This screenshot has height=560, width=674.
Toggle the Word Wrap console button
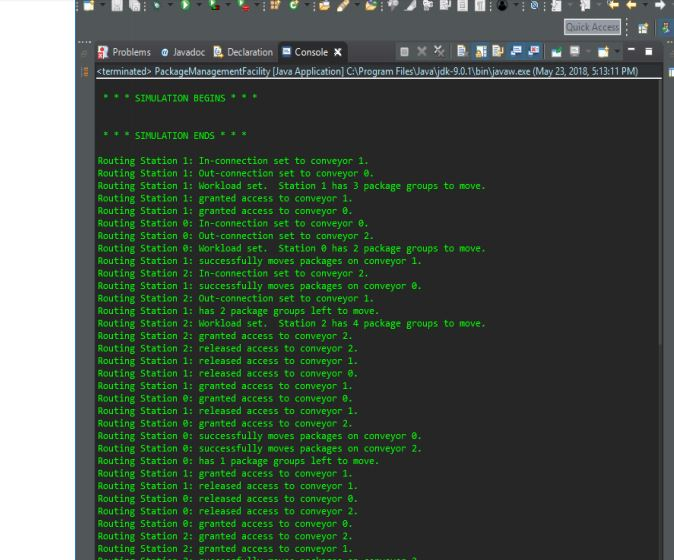pos(498,51)
